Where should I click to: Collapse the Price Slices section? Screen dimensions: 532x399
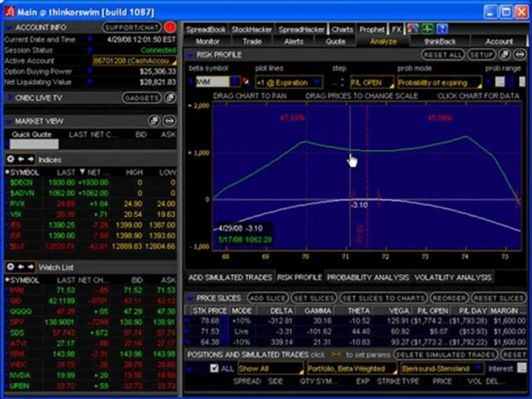[190, 298]
